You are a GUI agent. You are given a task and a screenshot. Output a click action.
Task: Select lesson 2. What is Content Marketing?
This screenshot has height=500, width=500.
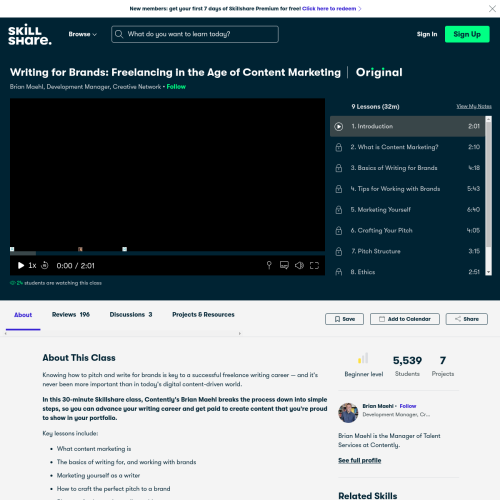pyautogui.click(x=407, y=147)
